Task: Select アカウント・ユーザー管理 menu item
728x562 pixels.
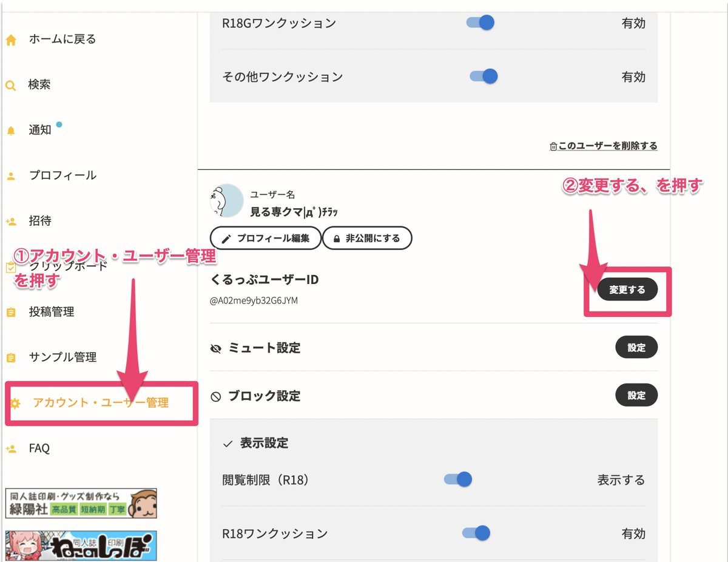Action: click(101, 402)
